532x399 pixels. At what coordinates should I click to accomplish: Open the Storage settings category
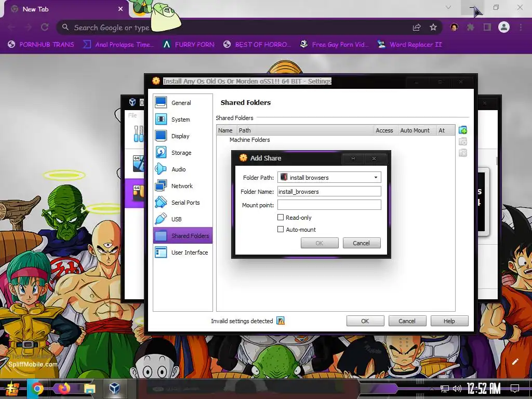coord(182,152)
